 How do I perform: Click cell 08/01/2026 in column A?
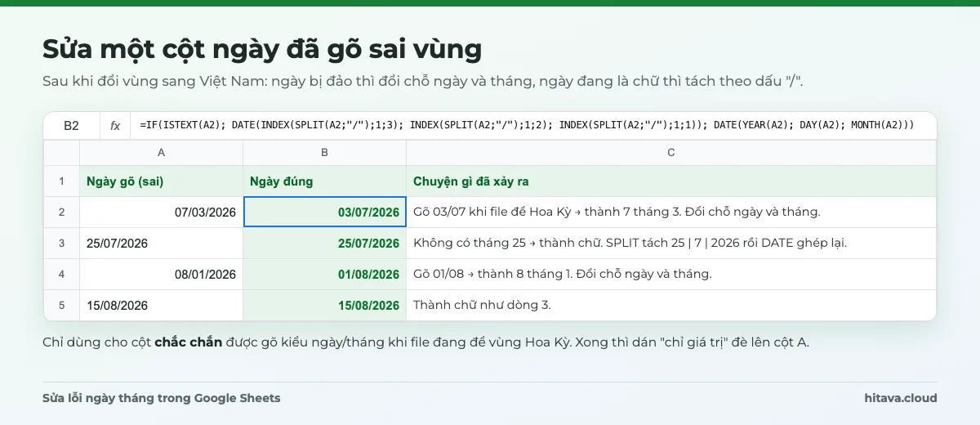coord(161,275)
